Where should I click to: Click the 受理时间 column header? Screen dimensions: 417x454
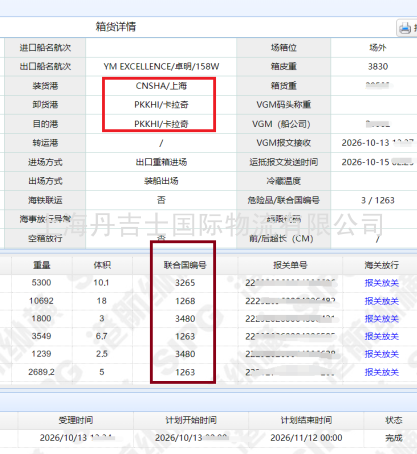pyautogui.click(x=76, y=420)
